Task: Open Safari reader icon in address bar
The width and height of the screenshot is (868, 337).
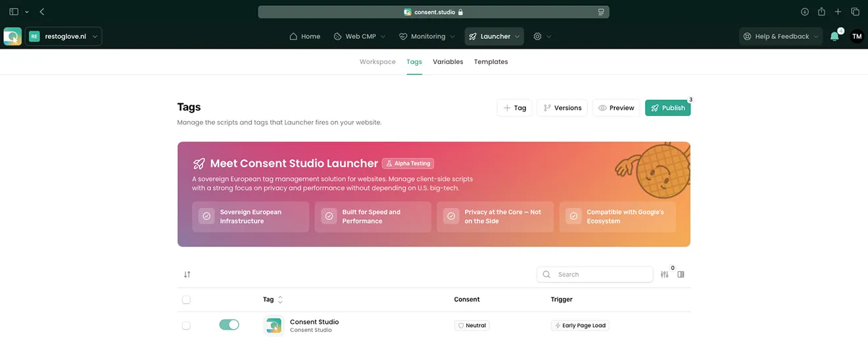Action: coord(601,12)
